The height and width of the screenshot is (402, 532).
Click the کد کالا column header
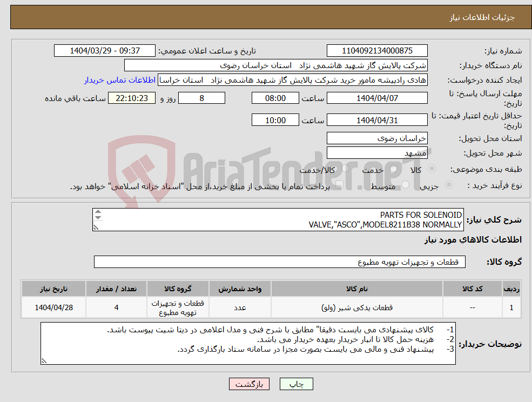point(472,289)
